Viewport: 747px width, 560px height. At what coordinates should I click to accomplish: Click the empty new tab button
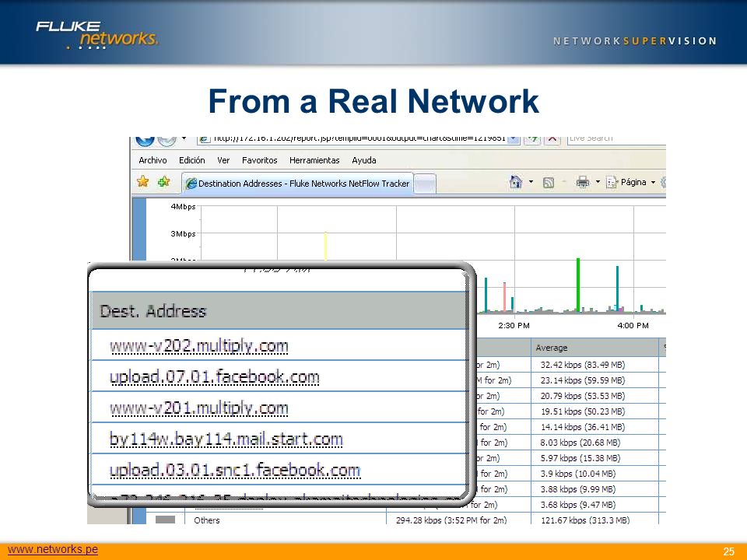coord(425,184)
